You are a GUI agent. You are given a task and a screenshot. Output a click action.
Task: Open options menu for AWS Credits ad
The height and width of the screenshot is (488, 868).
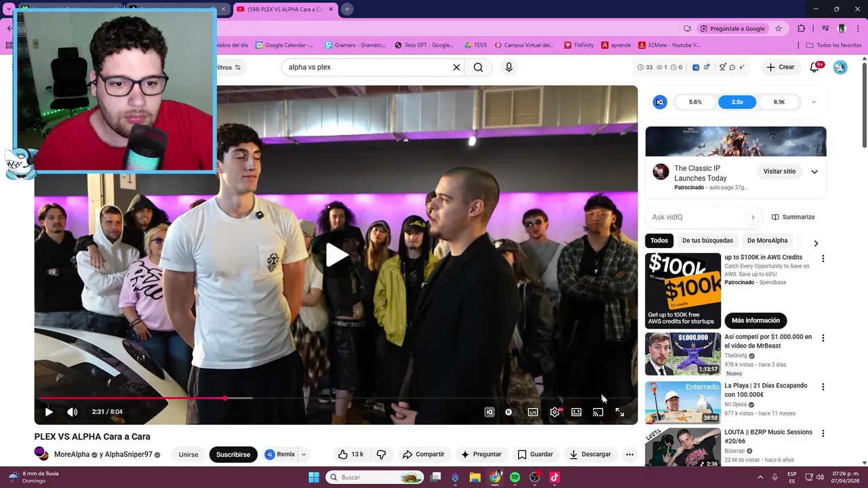coord(823,258)
